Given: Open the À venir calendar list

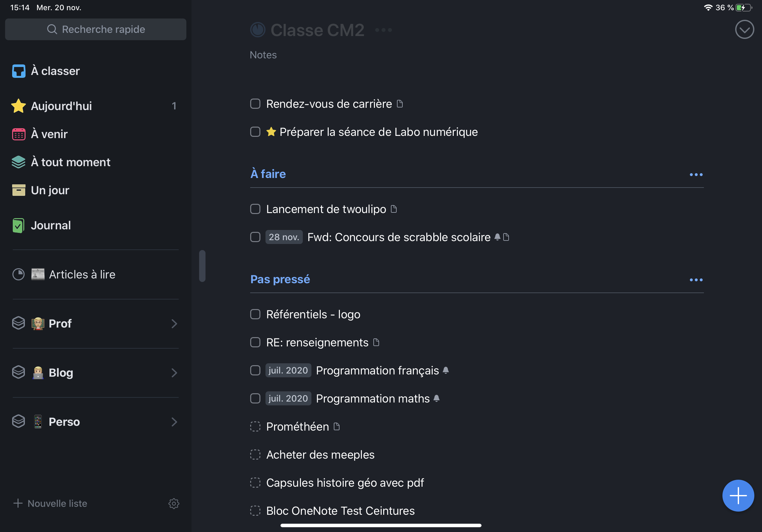Looking at the screenshot, I should pos(49,134).
